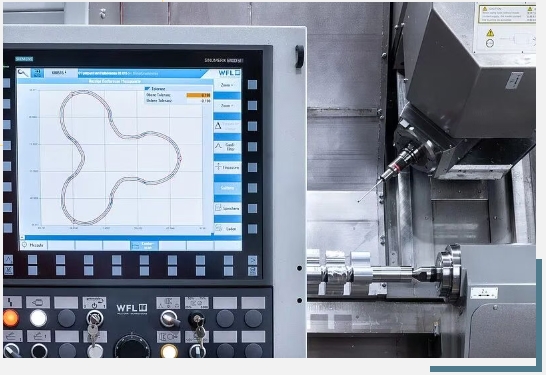Push the orange illuminated button on control panel
The width and height of the screenshot is (546, 375).
point(10,318)
